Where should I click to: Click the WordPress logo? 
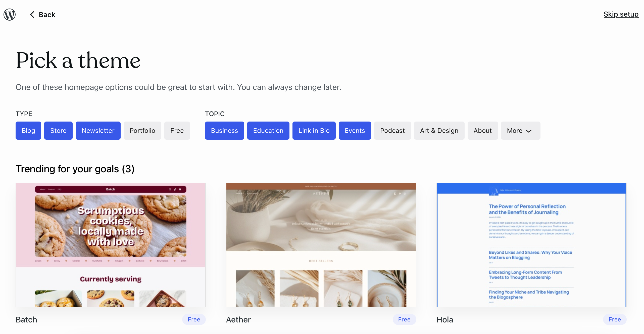[9, 14]
